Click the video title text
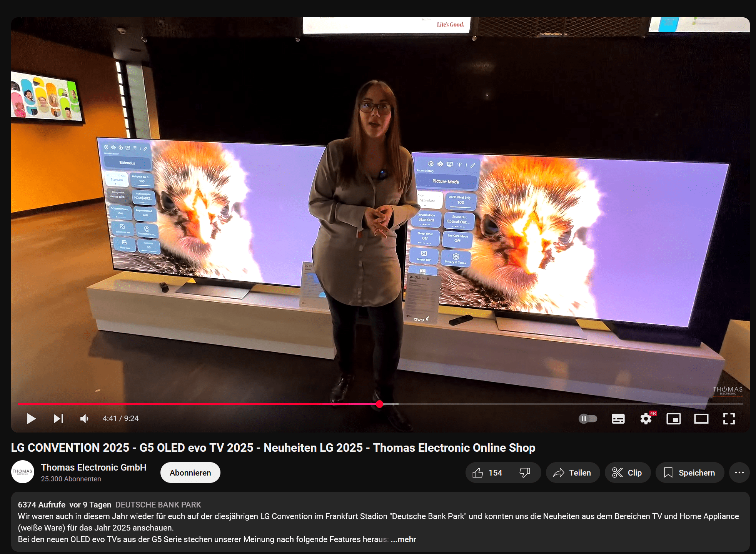Image resolution: width=756 pixels, height=554 pixels. (x=273, y=448)
